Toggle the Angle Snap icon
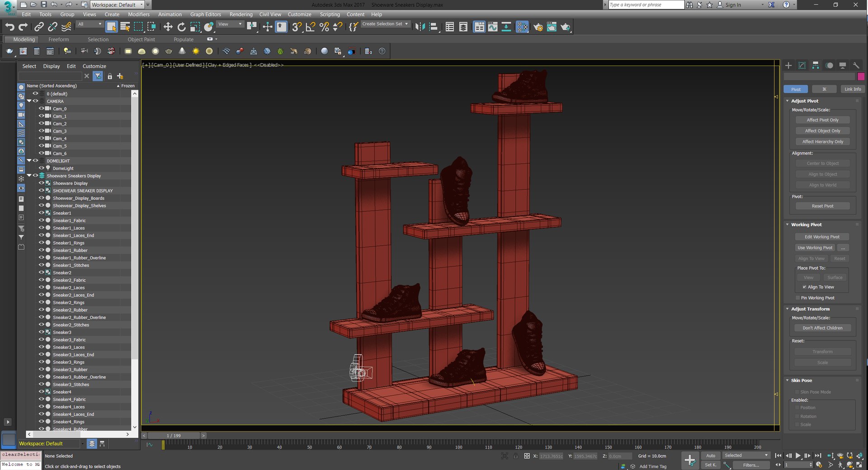868x470 pixels. (x=311, y=27)
